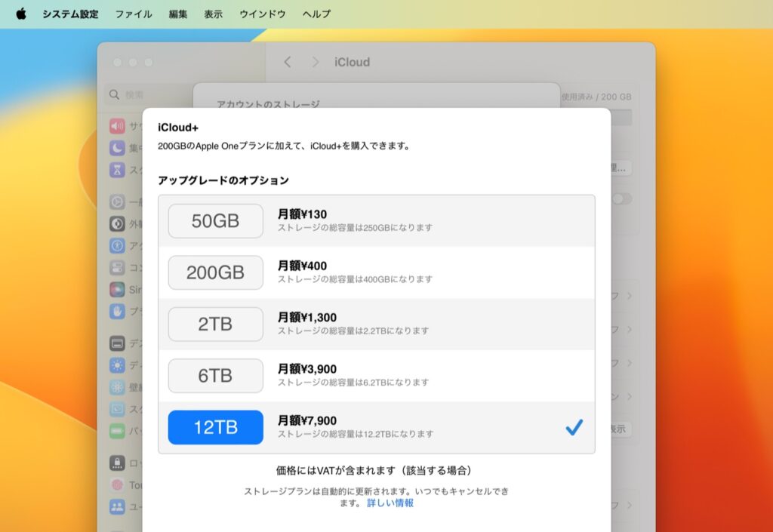This screenshot has height=532, width=773.
Task: Open Appearance settings in the sidebar
Action: 117,223
